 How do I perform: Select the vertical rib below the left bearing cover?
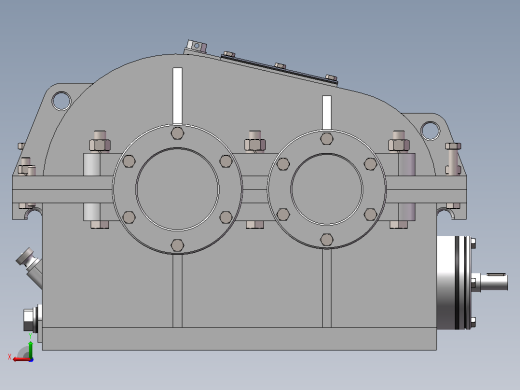click(x=177, y=290)
